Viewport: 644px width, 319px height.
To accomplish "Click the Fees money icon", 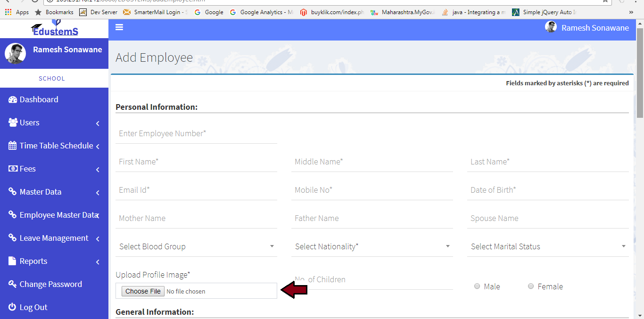I will point(13,169).
